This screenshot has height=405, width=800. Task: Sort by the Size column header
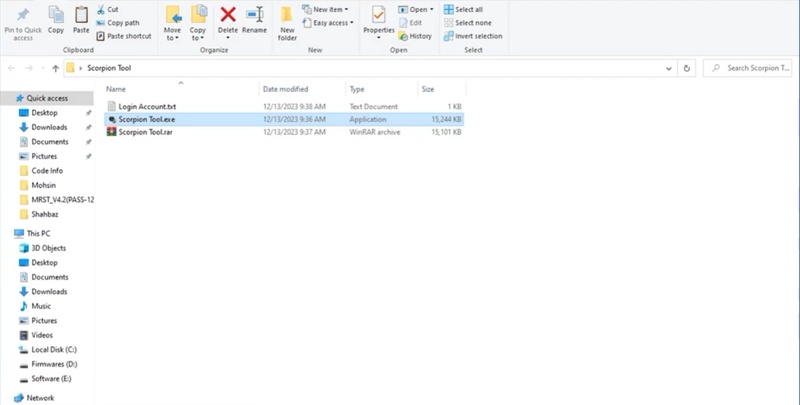coord(428,89)
